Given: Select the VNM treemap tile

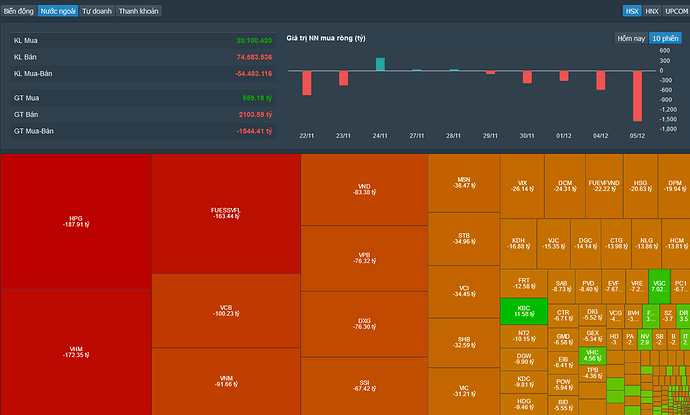Looking at the screenshot, I should point(226,382).
